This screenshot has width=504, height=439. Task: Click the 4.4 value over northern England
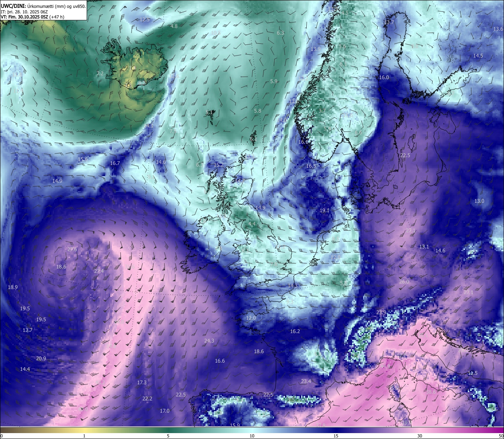tap(252, 224)
